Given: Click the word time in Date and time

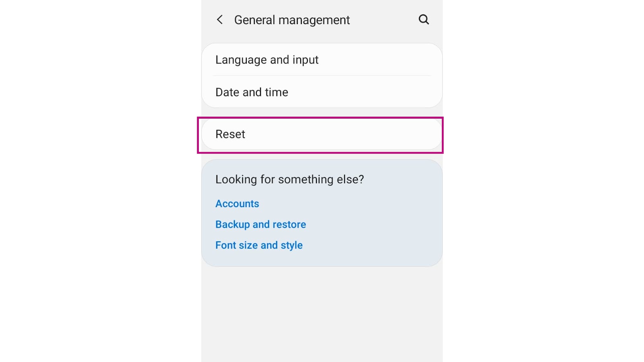Looking at the screenshot, I should tap(277, 93).
